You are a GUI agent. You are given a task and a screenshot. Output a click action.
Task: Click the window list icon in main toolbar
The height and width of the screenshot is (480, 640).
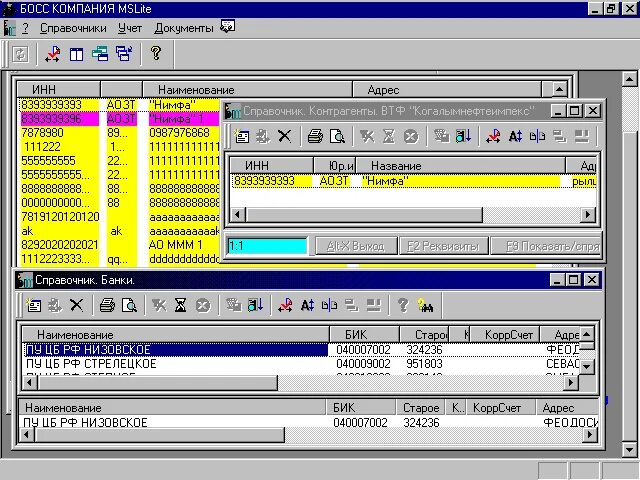(124, 54)
